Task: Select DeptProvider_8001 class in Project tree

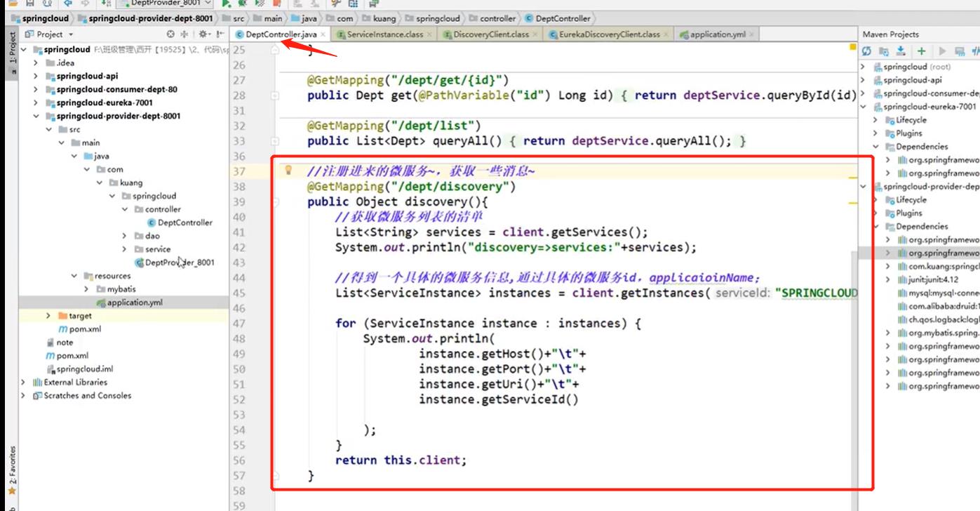Action: (x=174, y=263)
